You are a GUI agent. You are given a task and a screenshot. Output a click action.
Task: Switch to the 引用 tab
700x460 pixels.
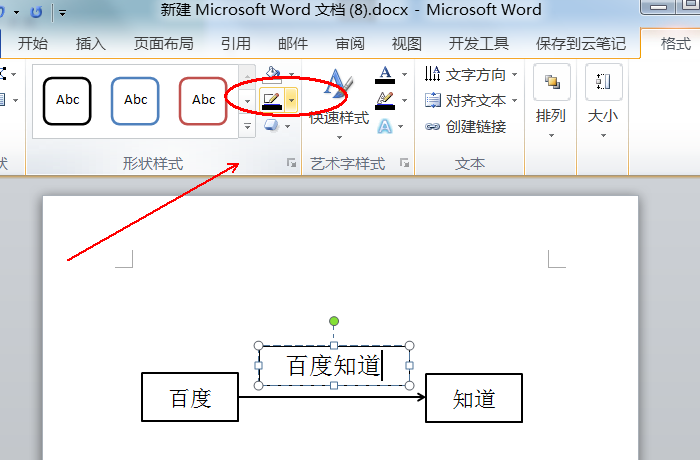tap(236, 43)
